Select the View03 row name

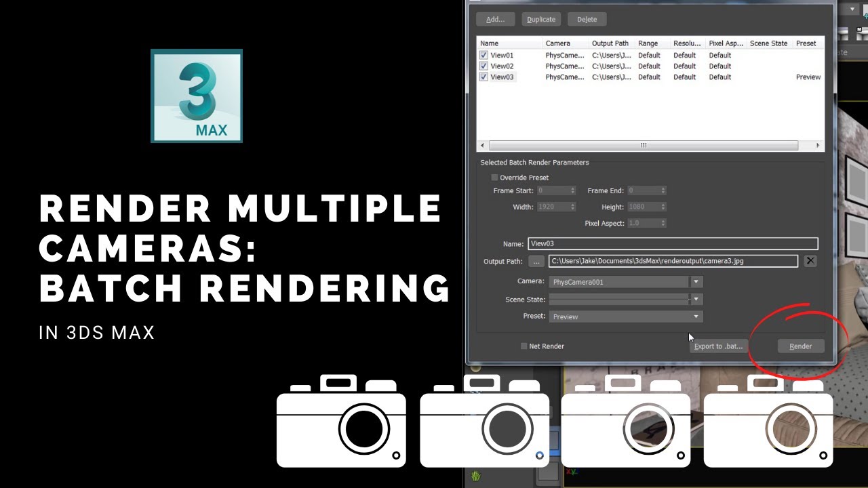coord(502,77)
